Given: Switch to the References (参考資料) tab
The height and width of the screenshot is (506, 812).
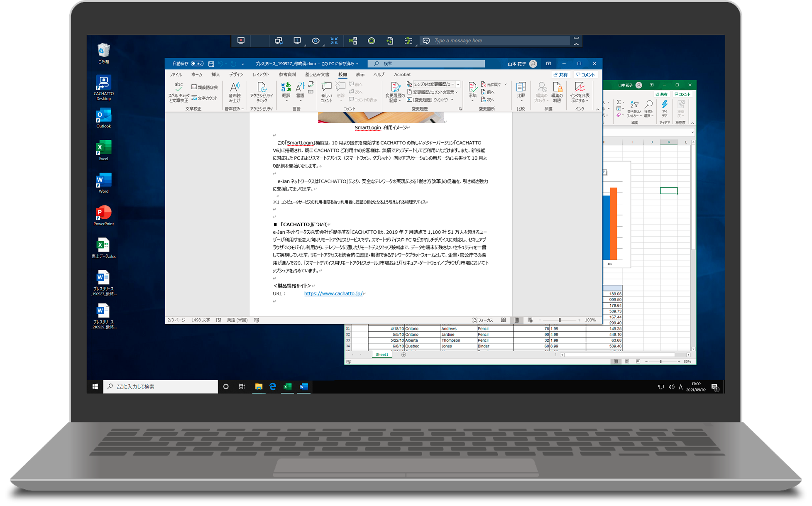Looking at the screenshot, I should pos(287,75).
